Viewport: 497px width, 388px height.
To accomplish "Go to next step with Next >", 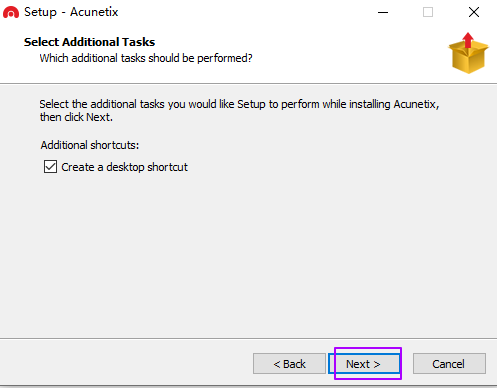I will click(x=364, y=364).
